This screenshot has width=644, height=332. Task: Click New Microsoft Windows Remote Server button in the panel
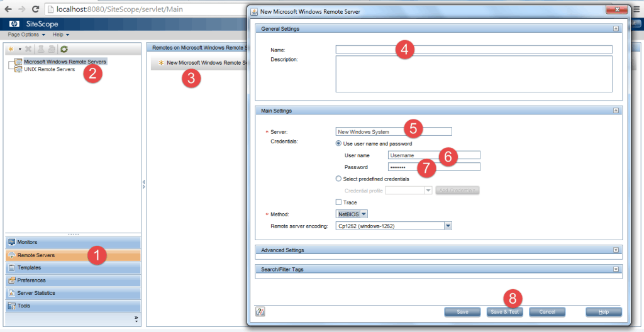coord(202,63)
